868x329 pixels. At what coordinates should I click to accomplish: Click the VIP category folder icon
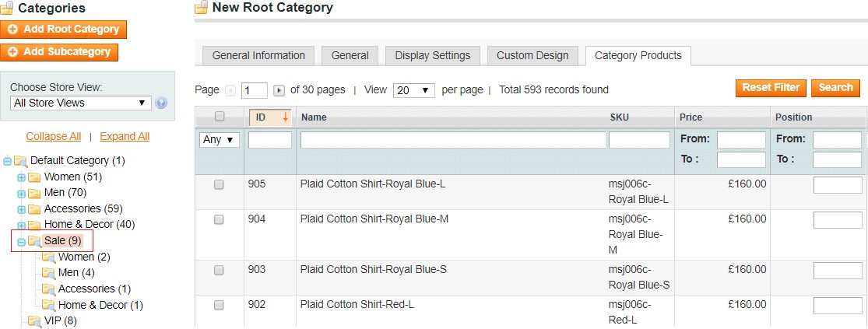click(x=34, y=320)
